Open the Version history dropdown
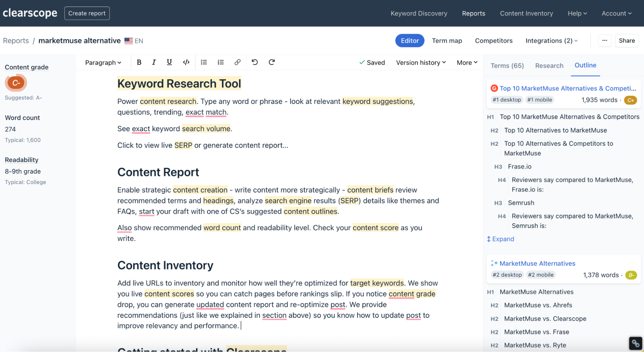Viewport: 644px width, 352px height. 421,63
